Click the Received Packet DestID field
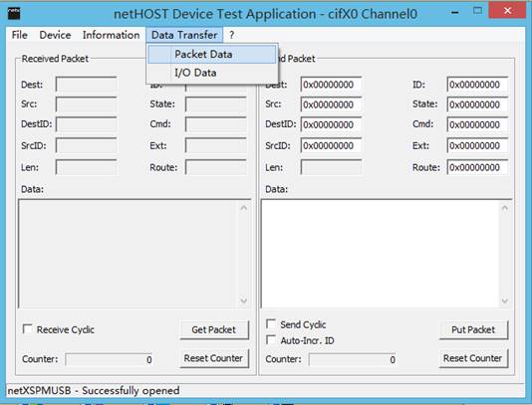 87,124
